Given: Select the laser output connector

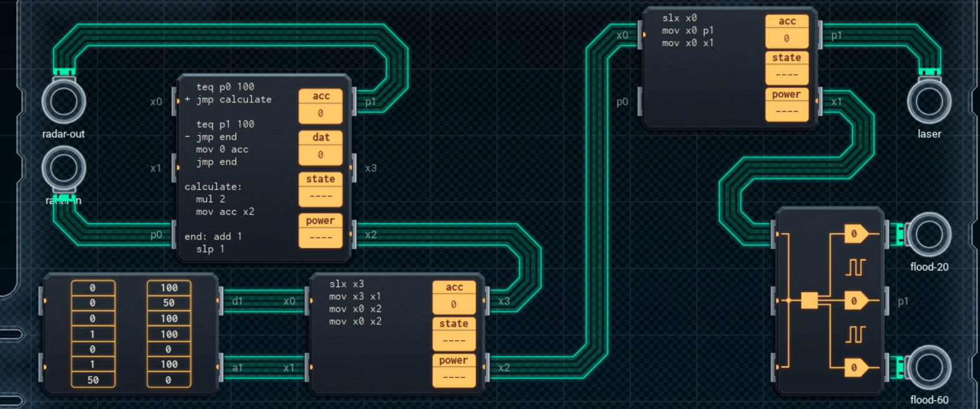Looking at the screenshot, I should (929, 102).
